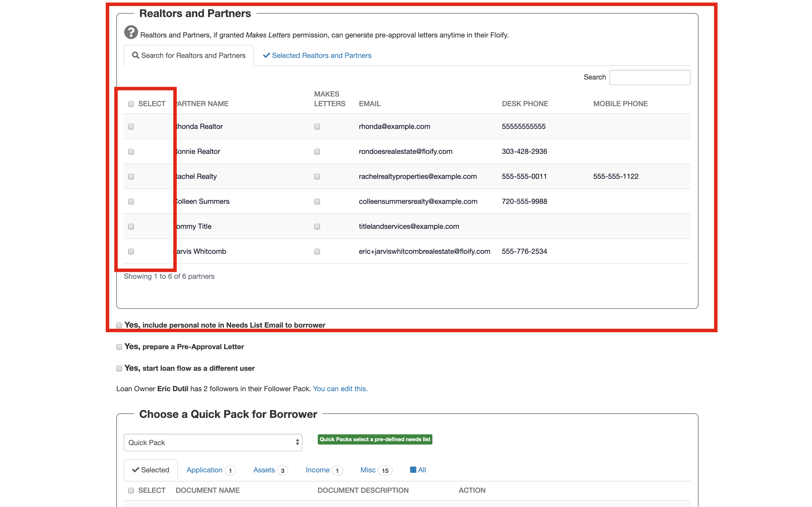Click the question mark help icon
Screen dimensions: 812x507
coord(131,33)
